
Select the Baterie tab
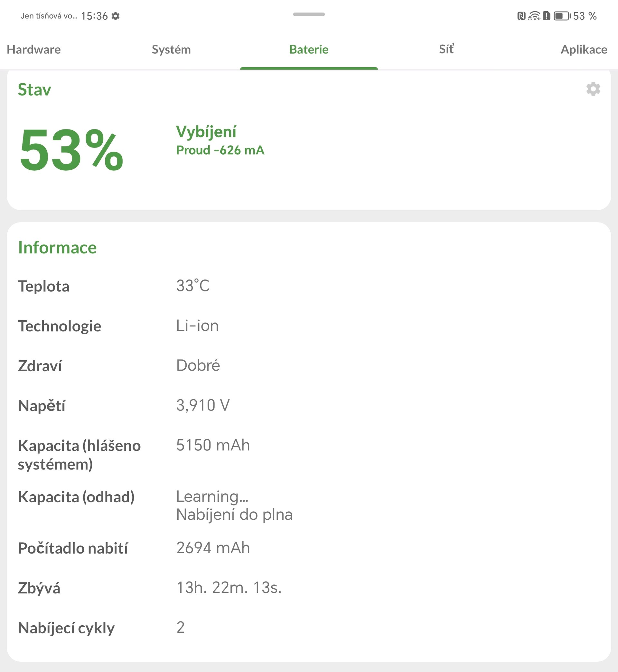[x=309, y=50]
